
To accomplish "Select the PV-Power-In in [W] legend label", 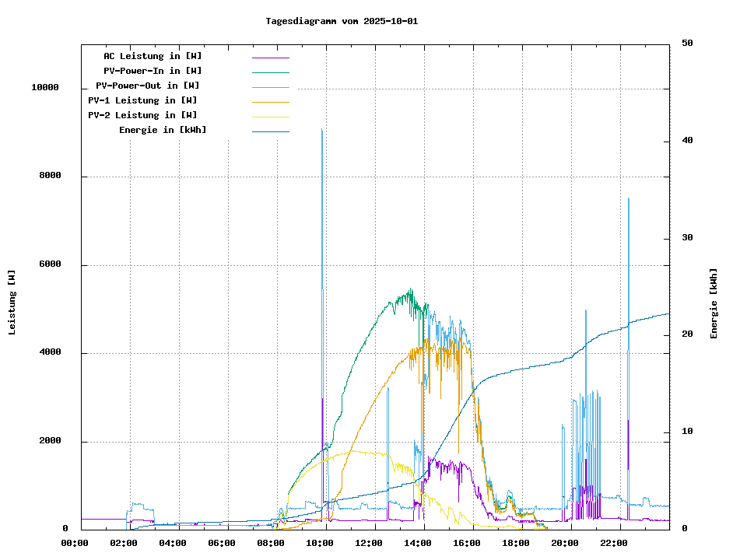I will 153,71.
